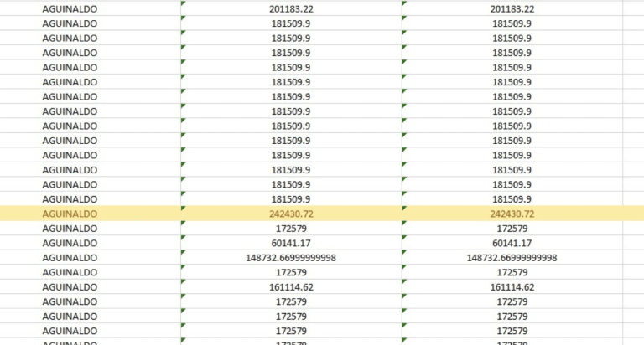The width and height of the screenshot is (644, 345).
Task: Click 242430.72 in the right column
Action: (x=512, y=214)
